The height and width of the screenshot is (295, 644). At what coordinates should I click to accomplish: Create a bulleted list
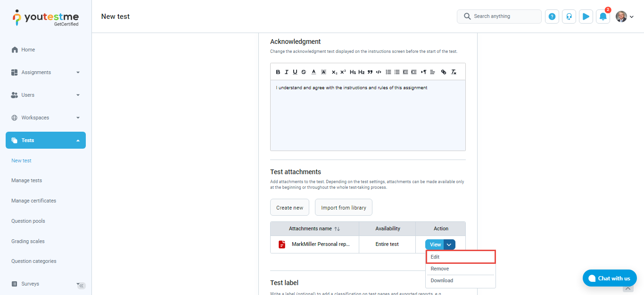(x=397, y=72)
